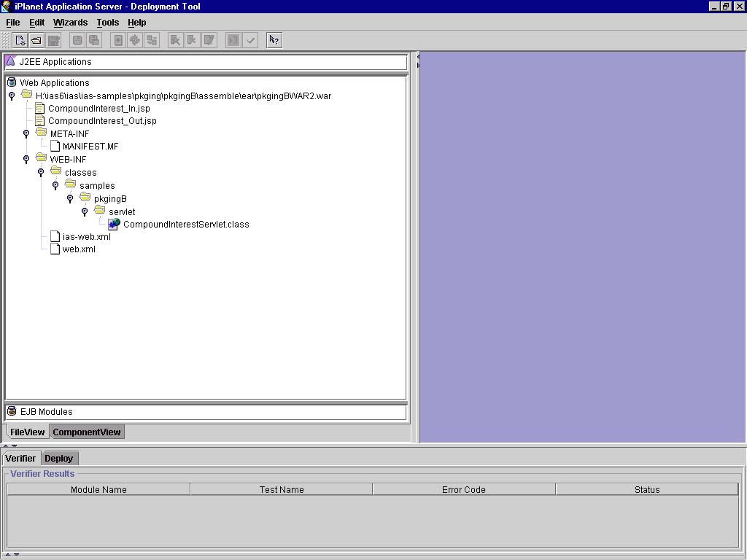Click the ias-web.xml file icon
The image size is (747, 560).
(55, 237)
